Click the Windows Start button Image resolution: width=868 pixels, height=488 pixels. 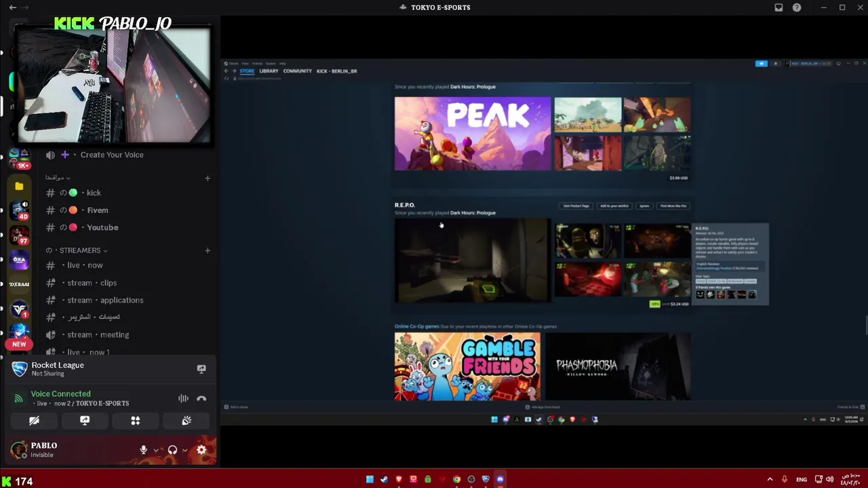(x=370, y=479)
